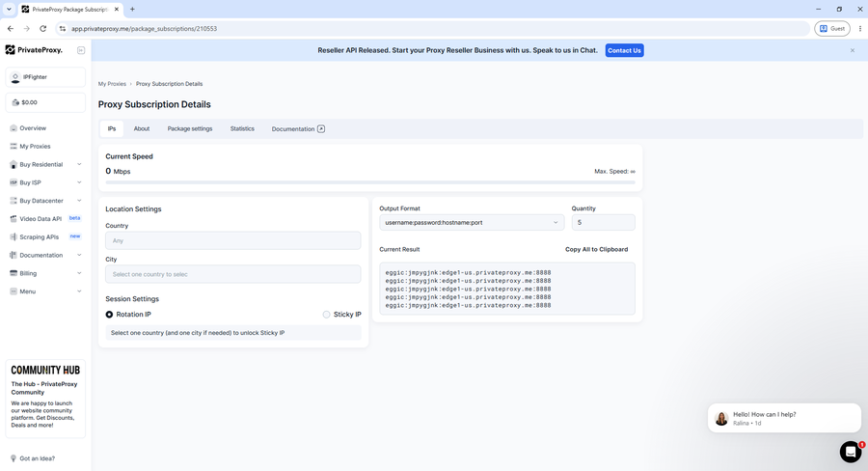Open the tab search dropdown arrow
This screenshot has height=471, width=868.
[x=9, y=10]
